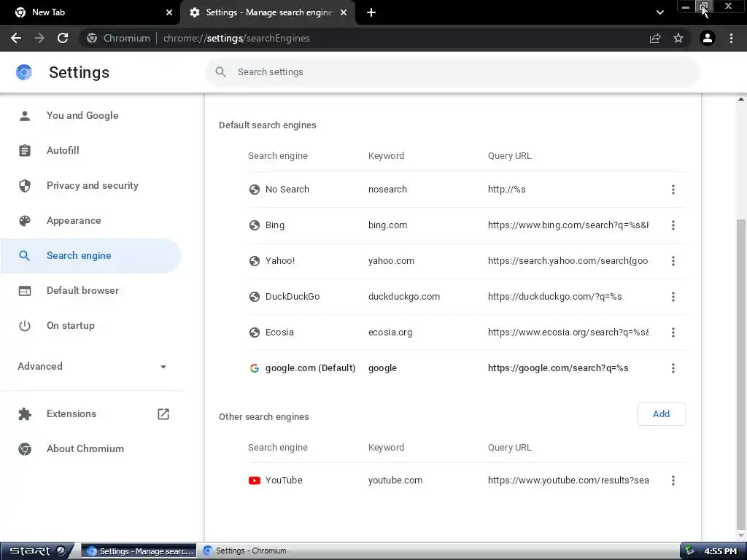Open more actions for Yahoo!
This screenshot has width=747, height=560.
pos(673,261)
